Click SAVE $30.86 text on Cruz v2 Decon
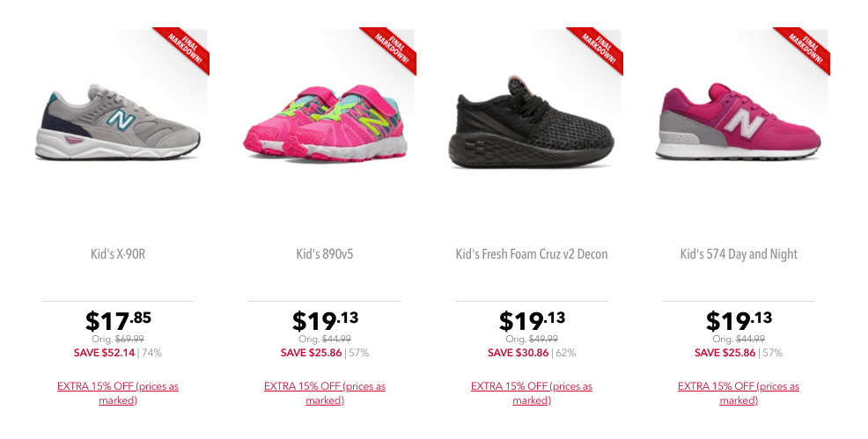The height and width of the screenshot is (439, 868). [519, 353]
